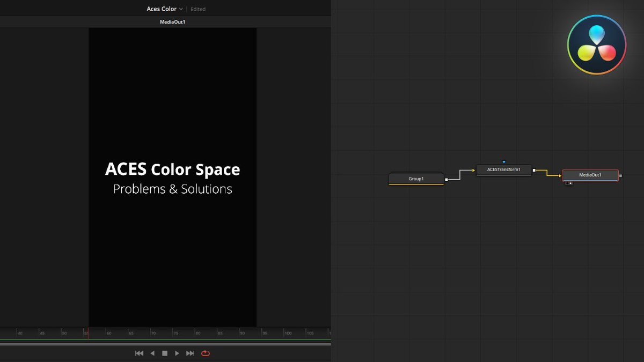The image size is (644, 362).
Task: Click the yellow input arrow on ACESTransform1
Action: point(474,171)
